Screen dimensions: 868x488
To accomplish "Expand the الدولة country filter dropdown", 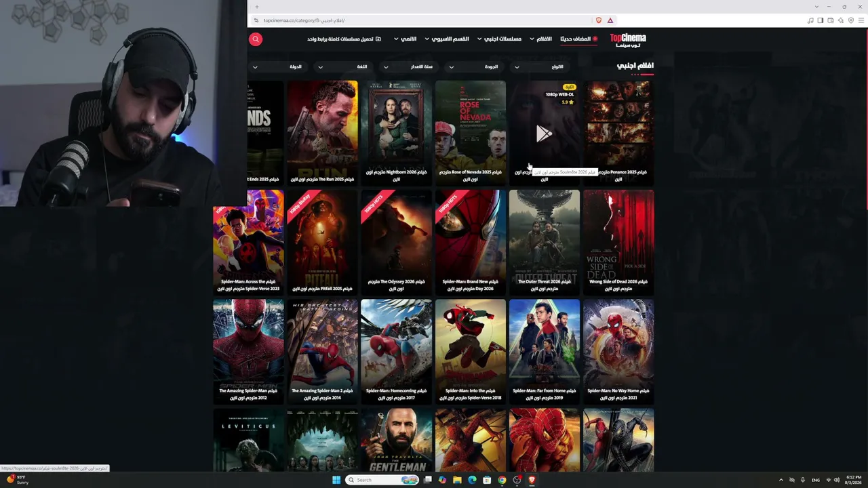I will [277, 67].
